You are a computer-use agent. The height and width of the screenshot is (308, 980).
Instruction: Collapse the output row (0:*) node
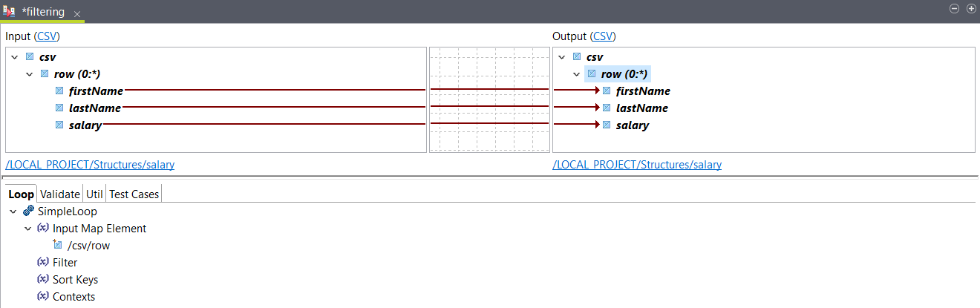tap(576, 74)
